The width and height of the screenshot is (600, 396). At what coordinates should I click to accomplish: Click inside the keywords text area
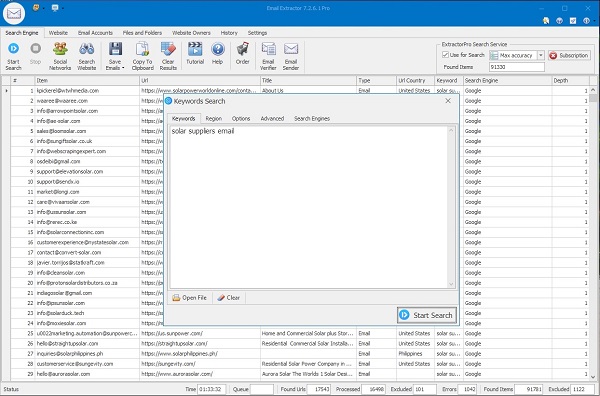[x=308, y=207]
